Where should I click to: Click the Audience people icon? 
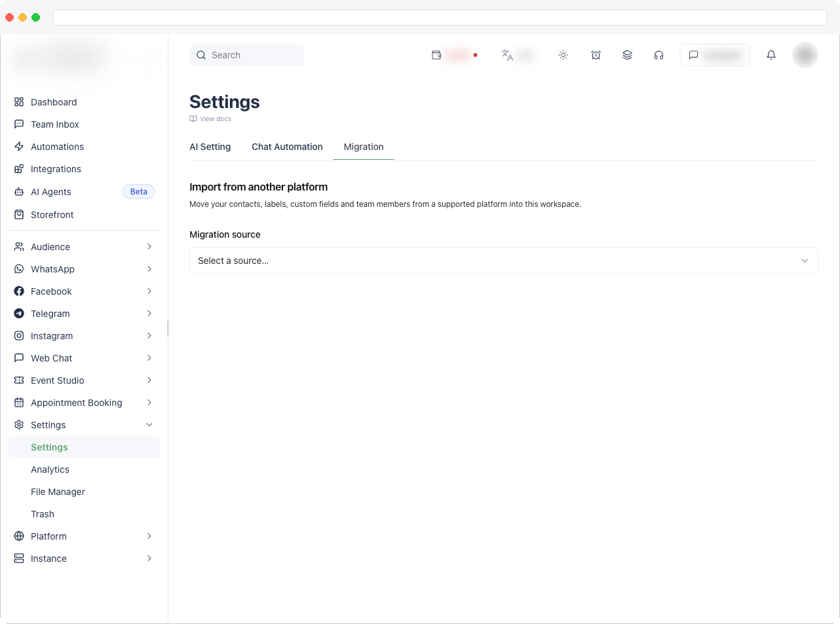pyautogui.click(x=19, y=247)
